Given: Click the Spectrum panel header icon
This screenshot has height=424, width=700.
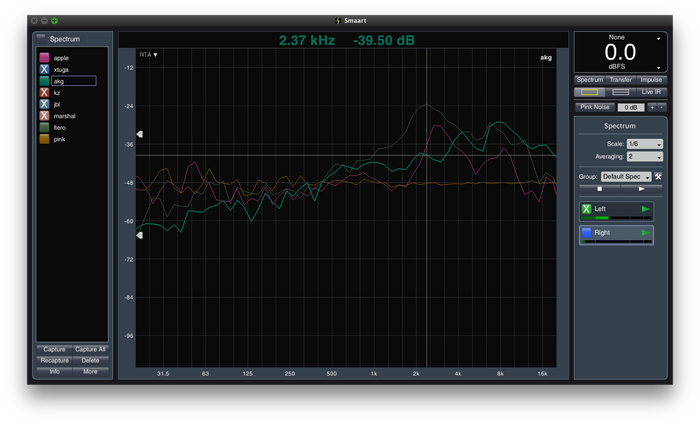Looking at the screenshot, I should [x=41, y=37].
